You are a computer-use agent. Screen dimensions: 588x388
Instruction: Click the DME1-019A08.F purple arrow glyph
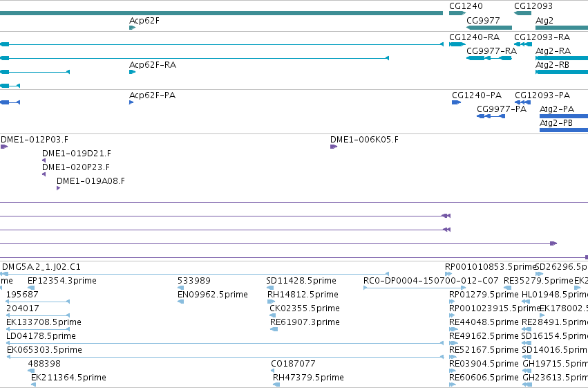59,188
